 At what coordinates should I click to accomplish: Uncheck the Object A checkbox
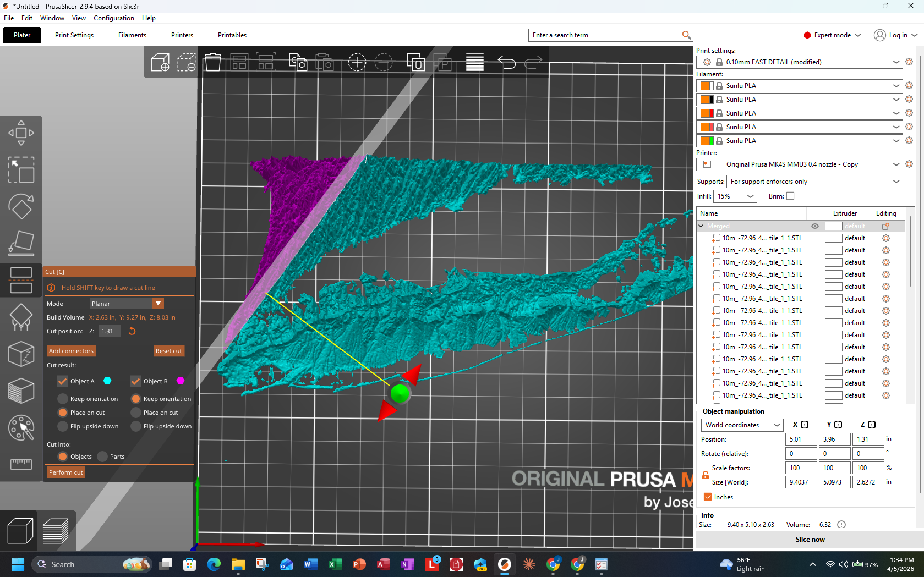(x=63, y=381)
